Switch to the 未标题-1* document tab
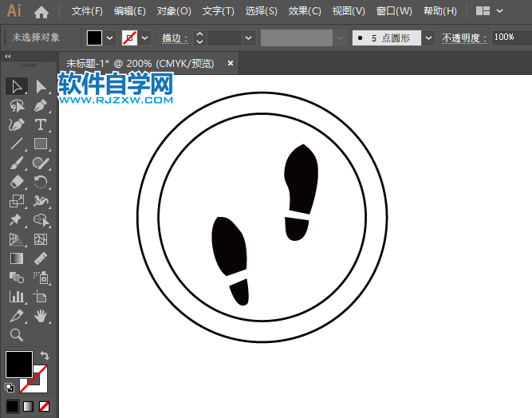Image resolution: width=532 pixels, height=418 pixels. coord(140,64)
